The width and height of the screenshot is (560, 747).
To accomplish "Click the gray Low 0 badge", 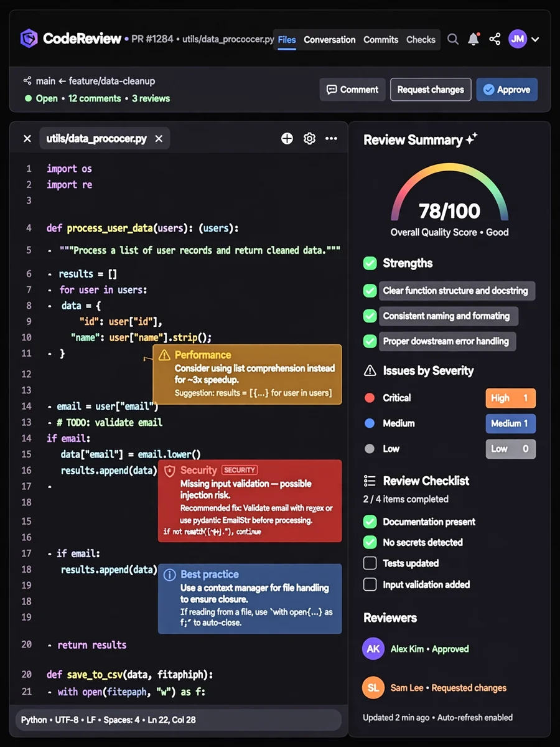I will 510,449.
